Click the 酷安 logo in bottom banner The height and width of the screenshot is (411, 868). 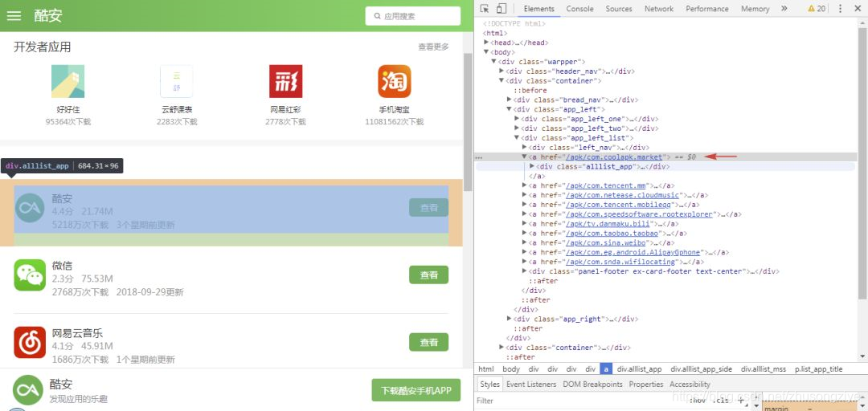tap(28, 390)
